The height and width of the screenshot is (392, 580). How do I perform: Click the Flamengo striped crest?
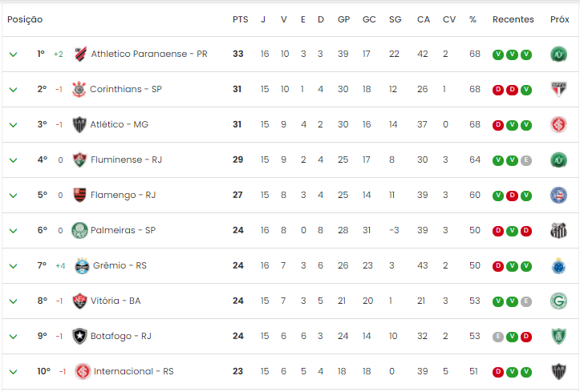click(x=79, y=195)
